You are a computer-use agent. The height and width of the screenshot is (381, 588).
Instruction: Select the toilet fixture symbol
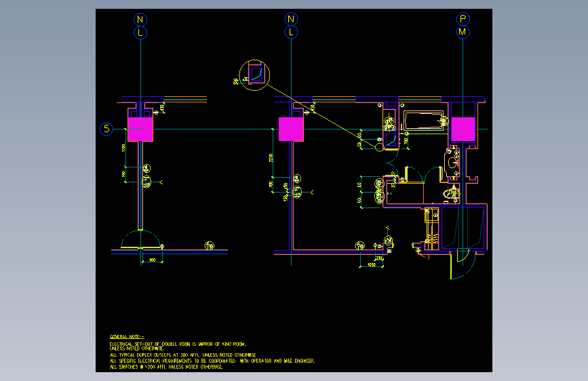click(452, 193)
